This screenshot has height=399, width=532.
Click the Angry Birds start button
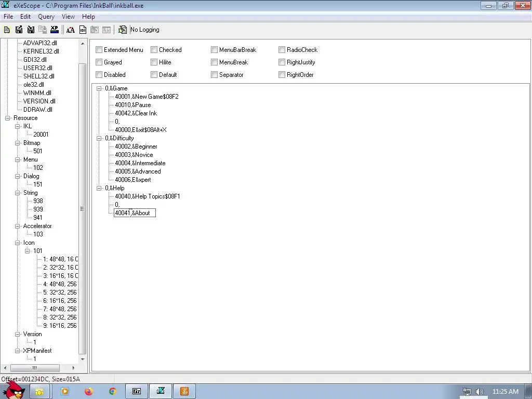pos(13,390)
